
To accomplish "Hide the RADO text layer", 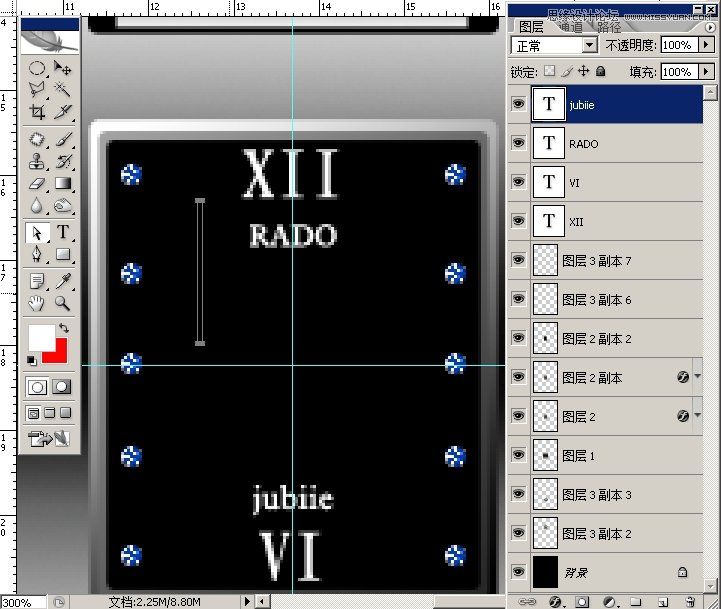I will click(518, 143).
